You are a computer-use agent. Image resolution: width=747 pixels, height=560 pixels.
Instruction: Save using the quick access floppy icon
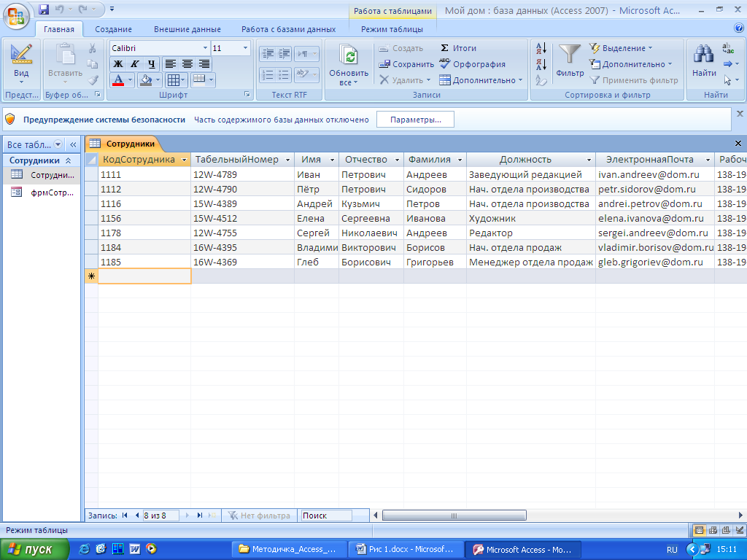click(44, 9)
